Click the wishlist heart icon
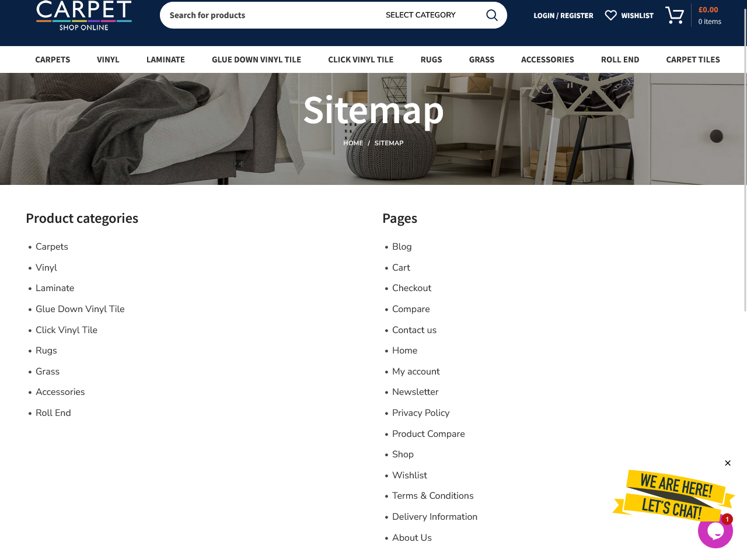The height and width of the screenshot is (560, 747). coord(610,15)
